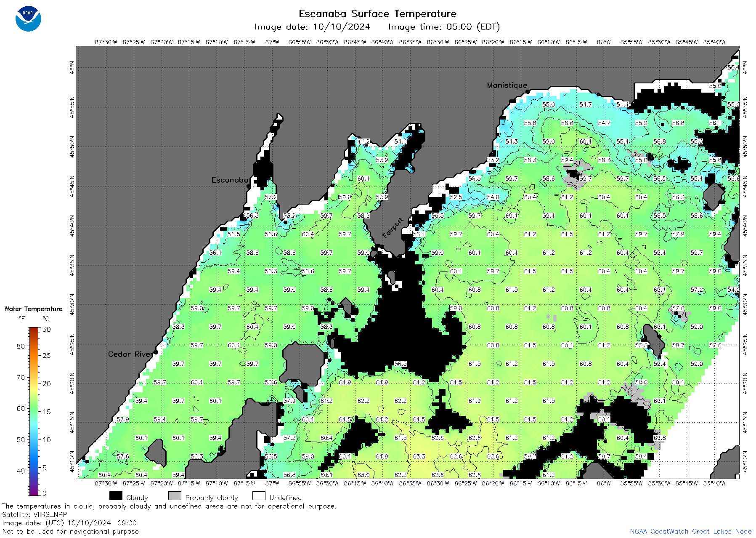Image resolution: width=756 pixels, height=538 pixels.
Task: Click the Manistique city marker dot
Action: [x=528, y=91]
